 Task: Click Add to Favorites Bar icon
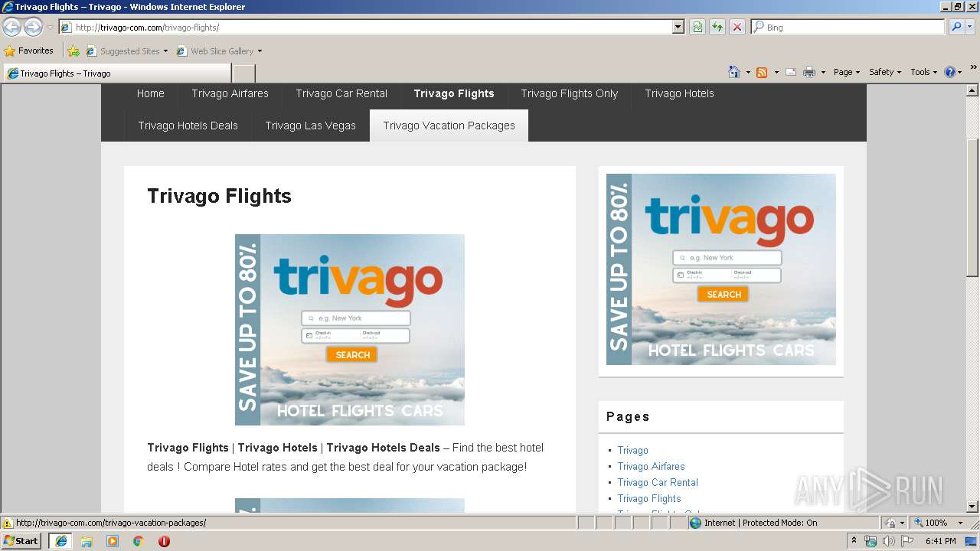[73, 51]
